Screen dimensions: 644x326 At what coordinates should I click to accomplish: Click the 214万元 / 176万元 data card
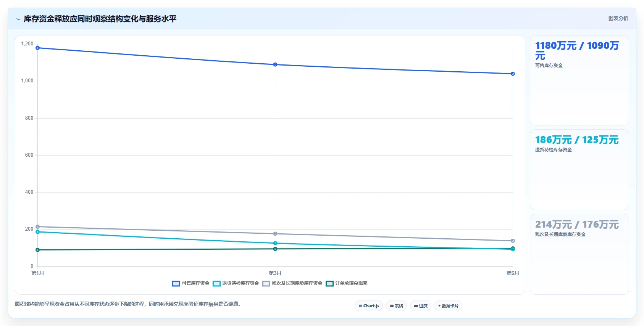coord(579,254)
